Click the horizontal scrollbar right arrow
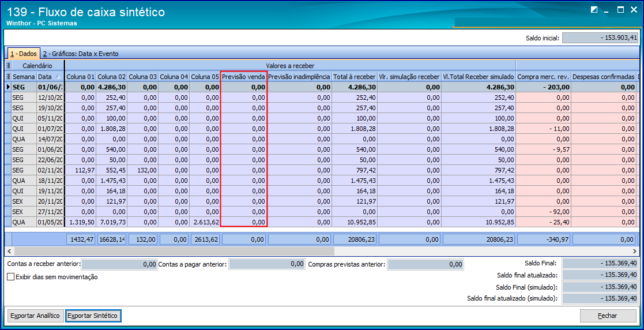This screenshot has width=644, height=330. point(636,250)
